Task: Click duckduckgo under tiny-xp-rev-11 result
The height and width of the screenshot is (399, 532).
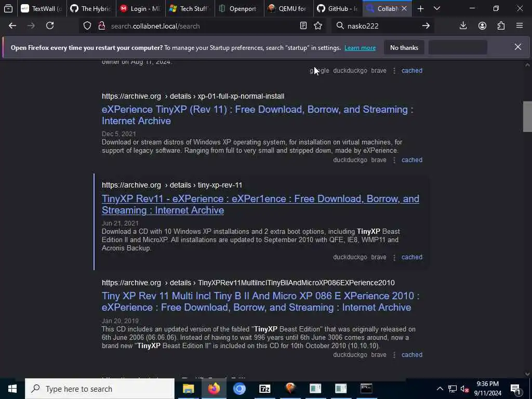Action: [350, 257]
